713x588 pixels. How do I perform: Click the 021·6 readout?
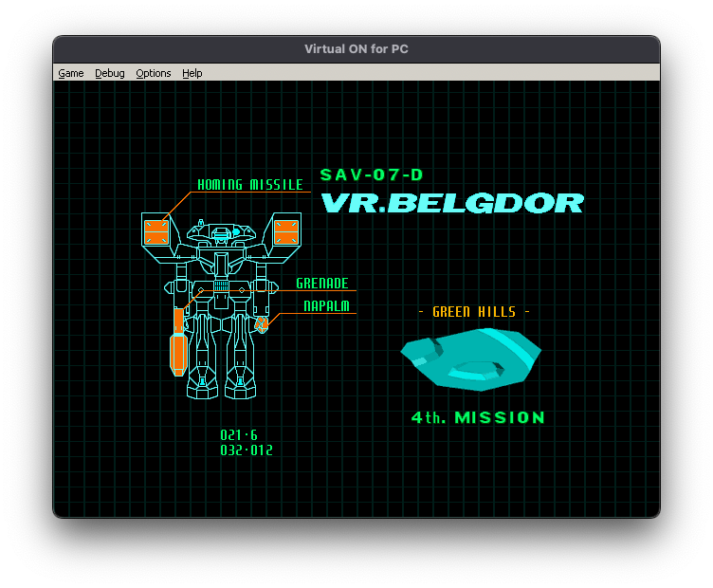coord(239,435)
